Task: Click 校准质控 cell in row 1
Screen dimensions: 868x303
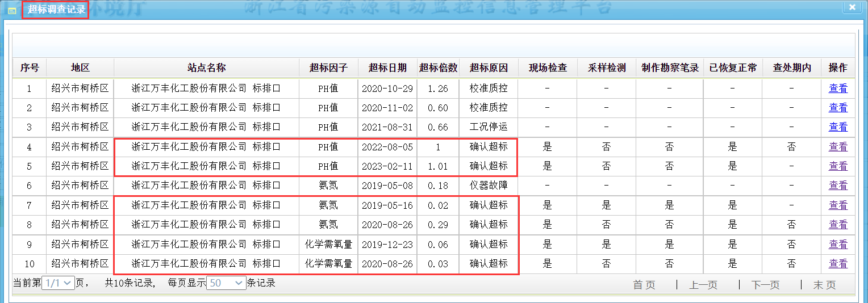Action: coord(489,89)
